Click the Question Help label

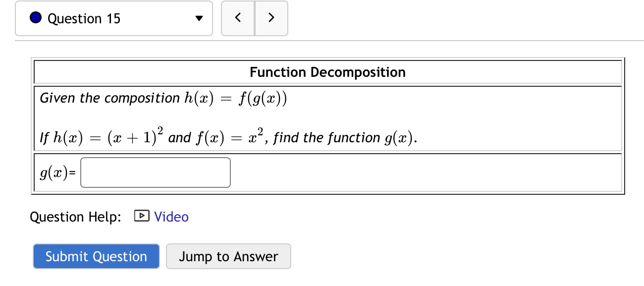coord(75,217)
